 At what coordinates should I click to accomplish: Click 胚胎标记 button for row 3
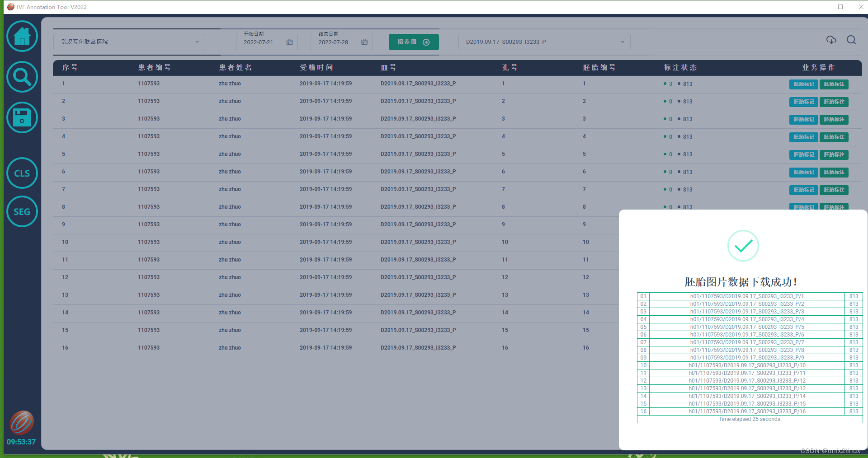click(x=804, y=119)
